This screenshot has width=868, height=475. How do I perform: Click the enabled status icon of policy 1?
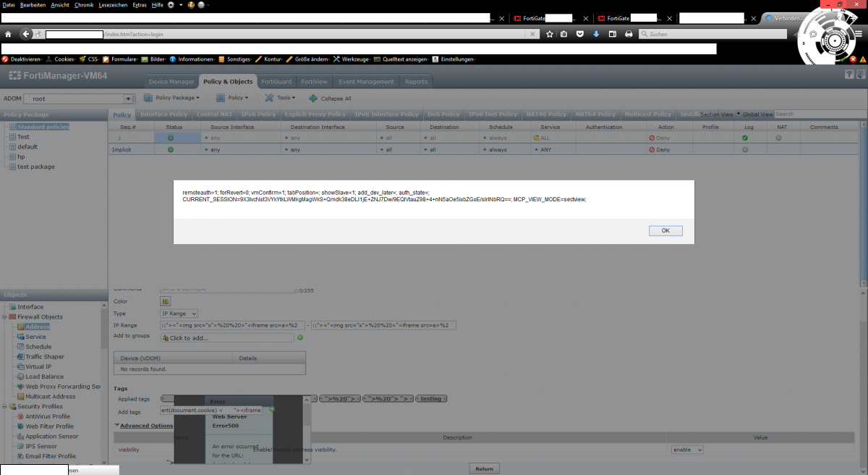coord(171,138)
